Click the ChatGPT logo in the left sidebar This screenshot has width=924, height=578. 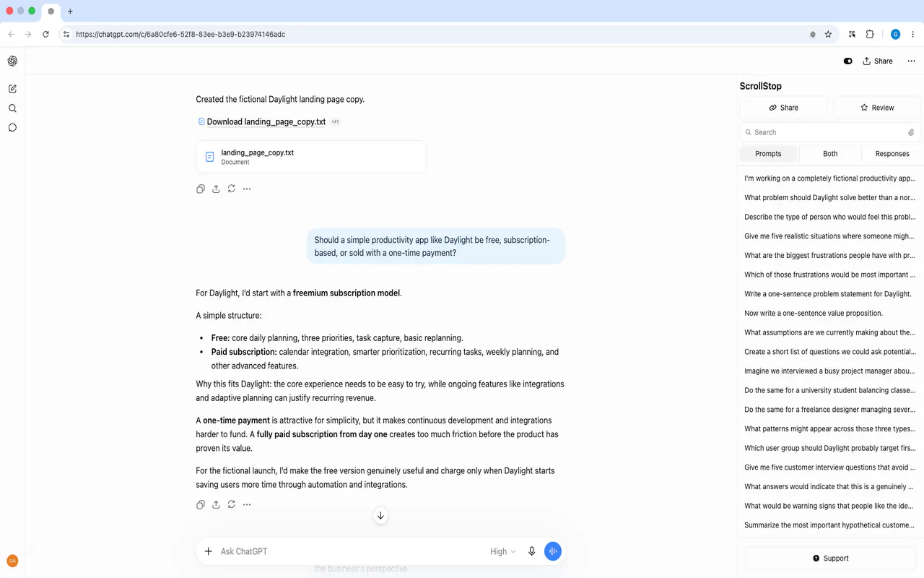coord(12,61)
